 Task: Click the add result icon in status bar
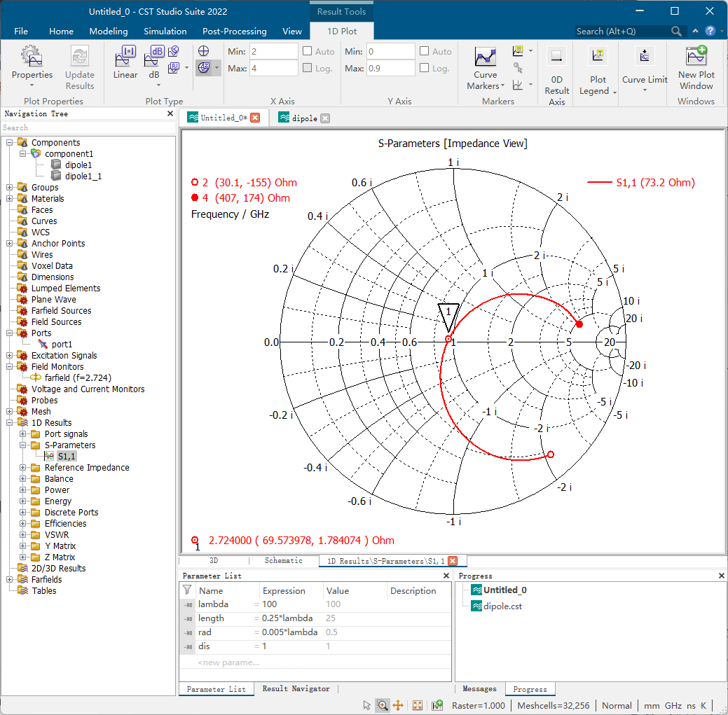[x=437, y=705]
